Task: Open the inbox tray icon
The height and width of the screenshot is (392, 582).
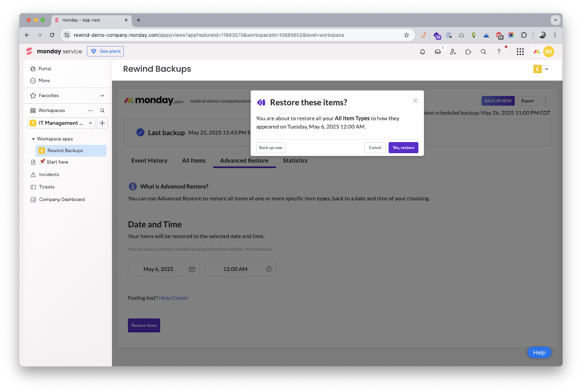Action: [438, 52]
